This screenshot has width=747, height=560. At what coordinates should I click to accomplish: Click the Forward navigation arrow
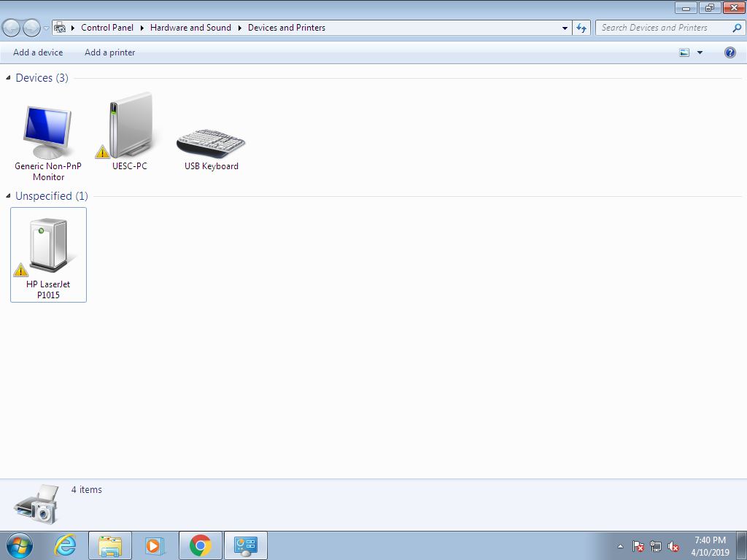(x=31, y=28)
